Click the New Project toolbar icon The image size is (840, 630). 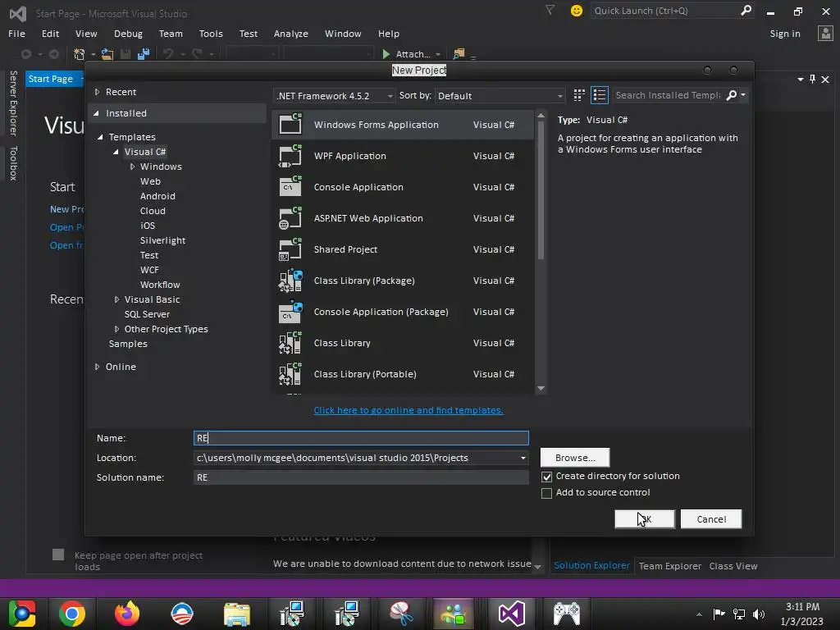(x=80, y=53)
